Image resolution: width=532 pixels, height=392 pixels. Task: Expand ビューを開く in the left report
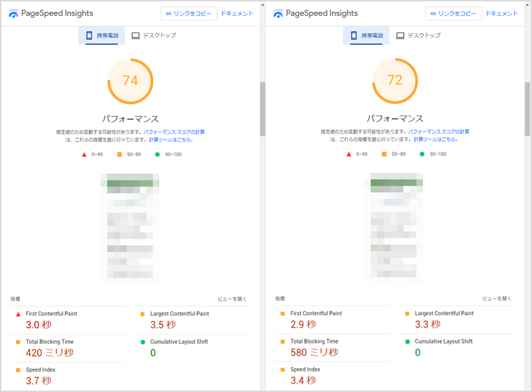pos(233,299)
